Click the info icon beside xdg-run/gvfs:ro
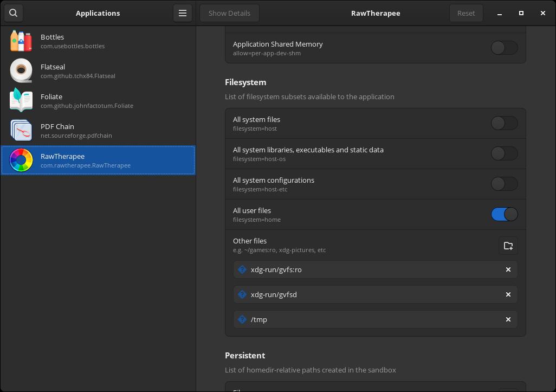Screen dimensions: 556x392 click(x=242, y=269)
